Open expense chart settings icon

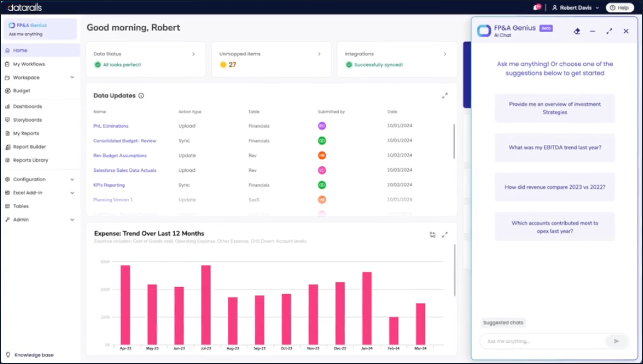tap(432, 235)
